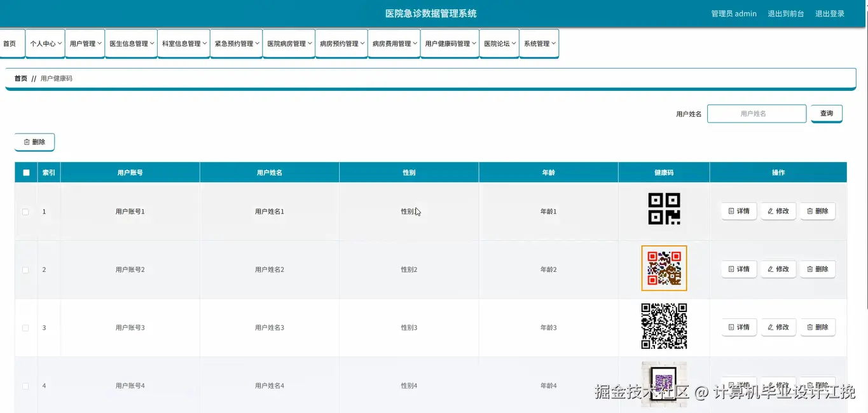
Task: Open the QR code thumbnail in row 3
Action: pyautogui.click(x=664, y=326)
